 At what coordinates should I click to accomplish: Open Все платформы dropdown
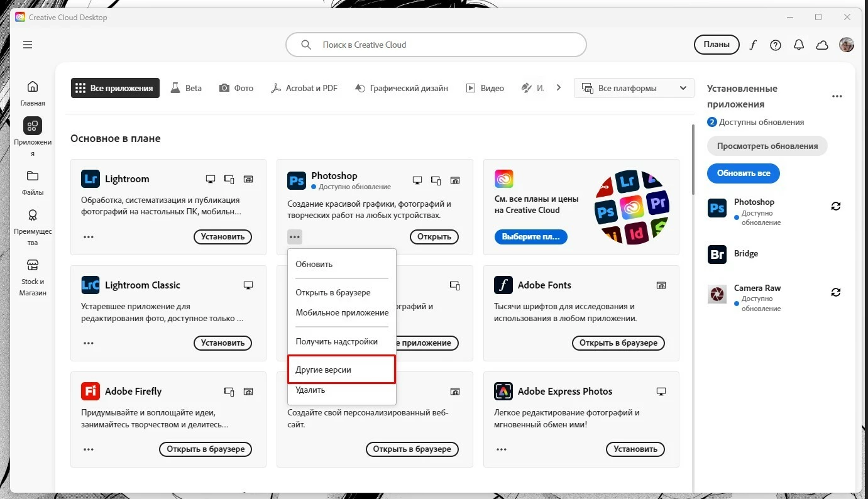click(634, 88)
